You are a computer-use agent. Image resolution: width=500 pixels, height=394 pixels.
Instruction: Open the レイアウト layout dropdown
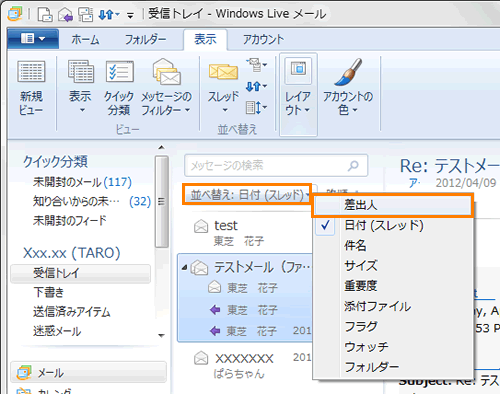(298, 95)
